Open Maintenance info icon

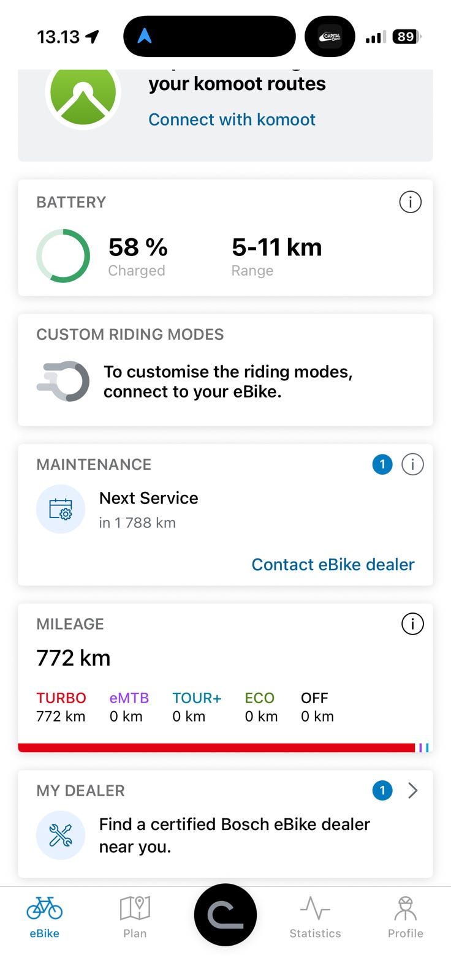tap(412, 464)
